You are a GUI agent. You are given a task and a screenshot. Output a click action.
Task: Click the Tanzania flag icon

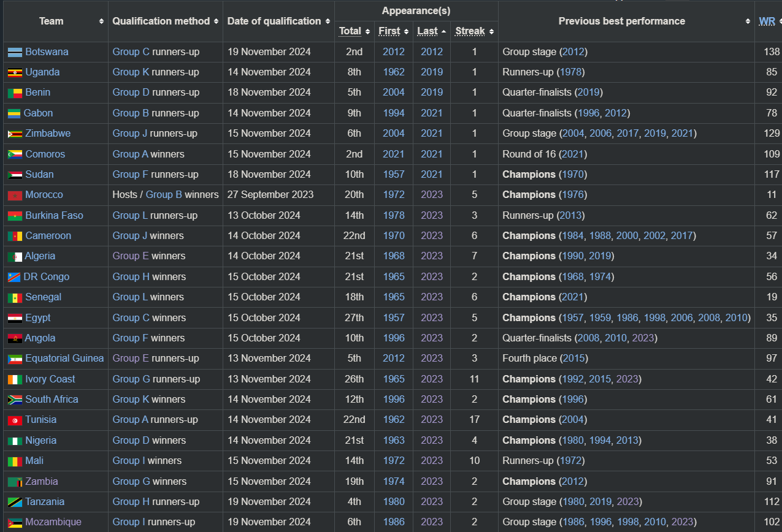15,502
